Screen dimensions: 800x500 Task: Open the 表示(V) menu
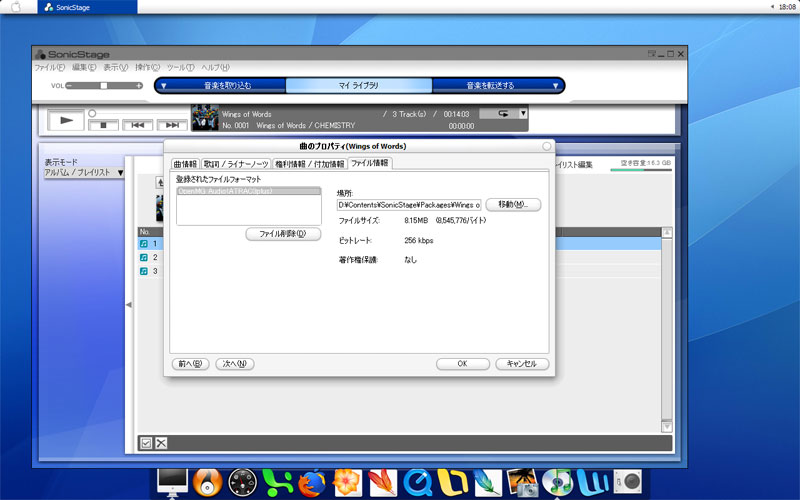click(115, 67)
